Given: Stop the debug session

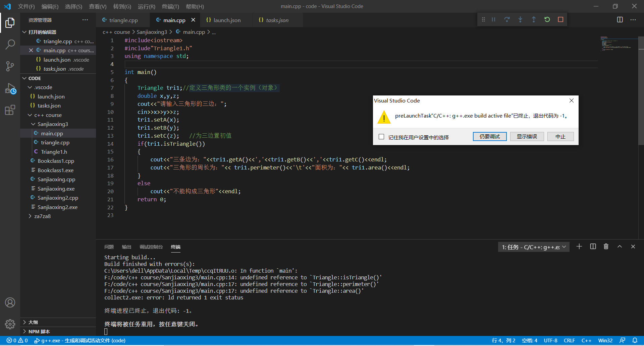Looking at the screenshot, I should [x=560, y=20].
